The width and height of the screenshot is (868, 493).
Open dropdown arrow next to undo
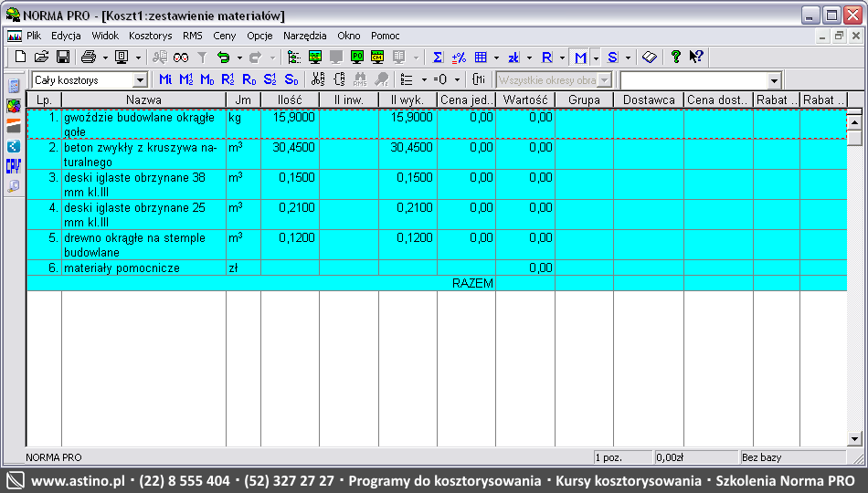(239, 58)
